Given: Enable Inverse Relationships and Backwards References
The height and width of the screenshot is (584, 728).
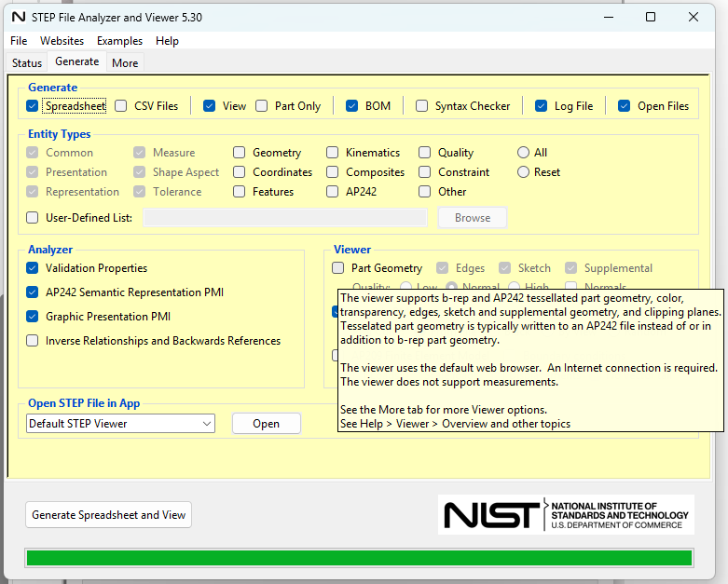Looking at the screenshot, I should 34,341.
